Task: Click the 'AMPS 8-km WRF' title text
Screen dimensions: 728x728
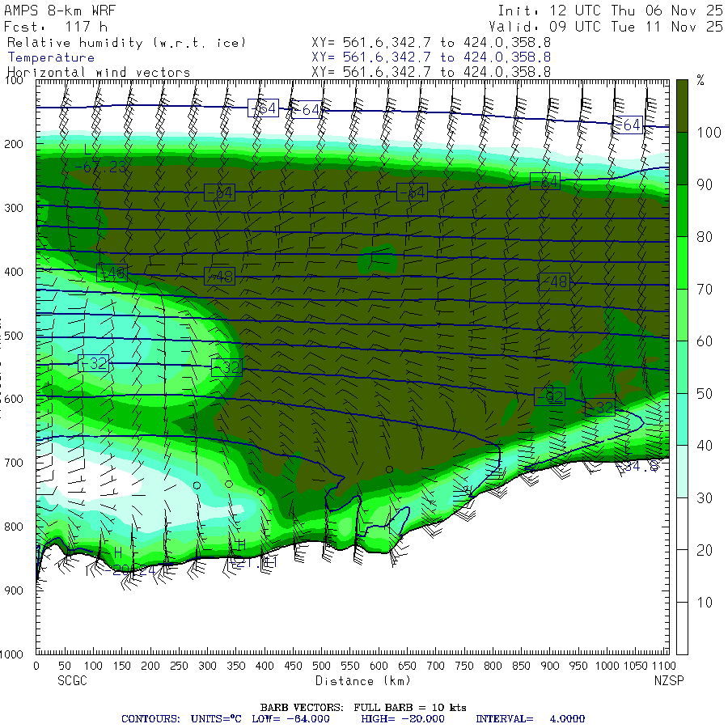Action: pos(60,11)
